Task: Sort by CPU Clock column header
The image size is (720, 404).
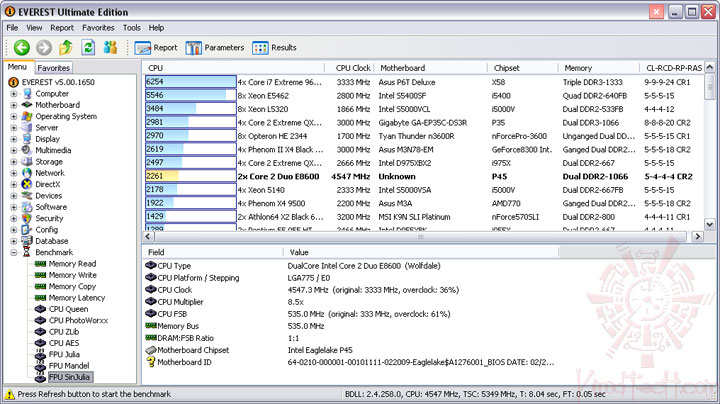Action: [x=349, y=68]
